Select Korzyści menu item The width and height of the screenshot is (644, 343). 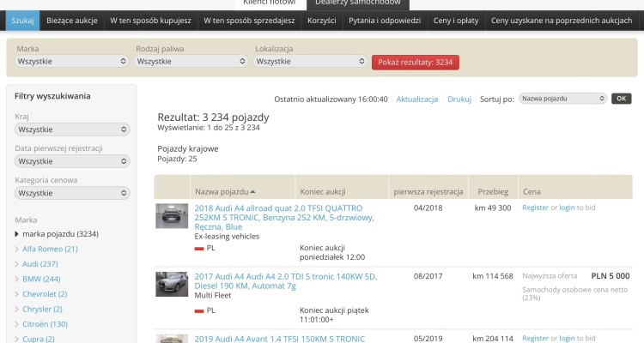(x=322, y=21)
